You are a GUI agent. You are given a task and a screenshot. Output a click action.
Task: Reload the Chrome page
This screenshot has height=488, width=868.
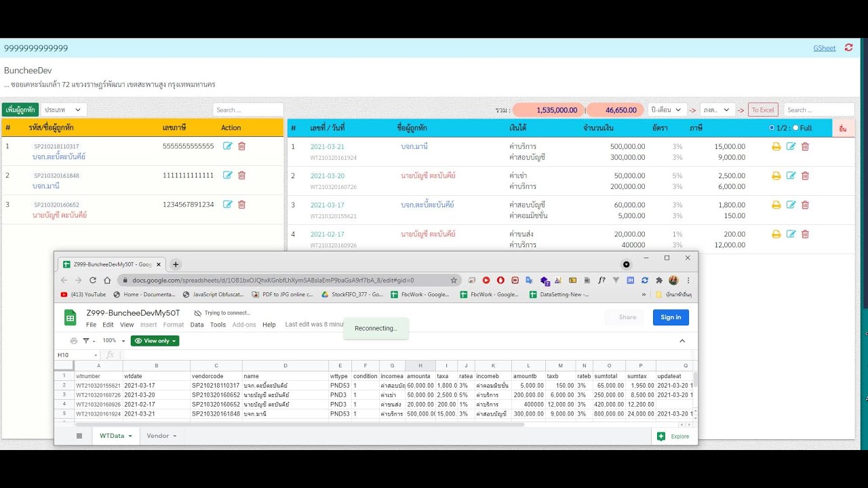(x=93, y=280)
